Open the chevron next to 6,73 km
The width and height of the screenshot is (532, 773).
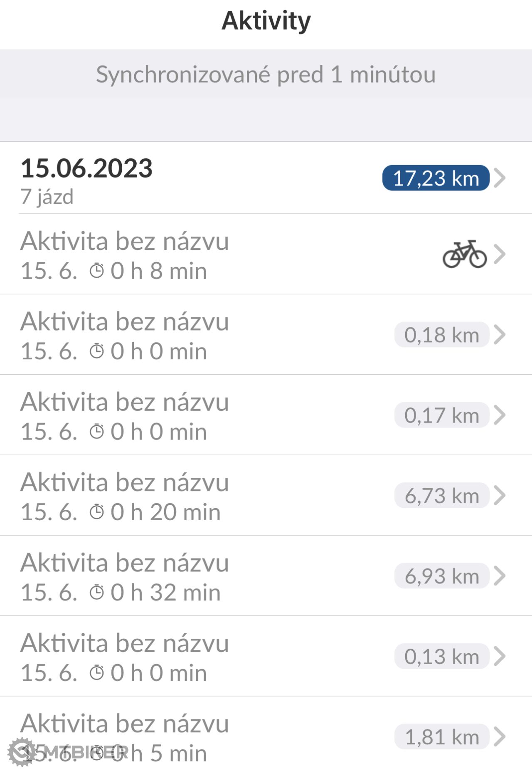(500, 495)
